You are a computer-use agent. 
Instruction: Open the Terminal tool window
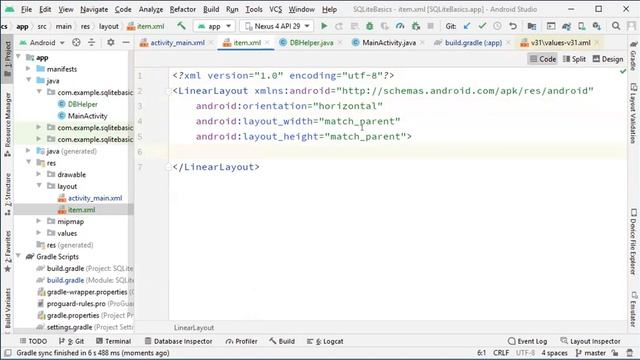pyautogui.click(x=113, y=341)
